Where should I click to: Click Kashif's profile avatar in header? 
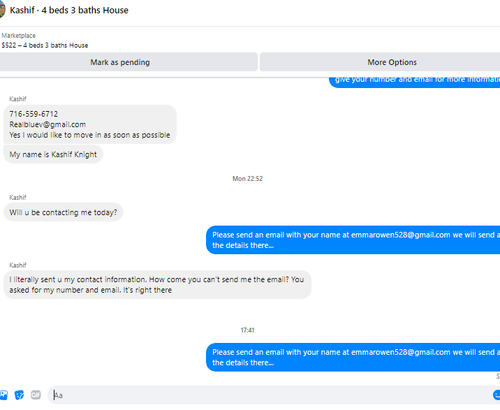click(x=2, y=10)
